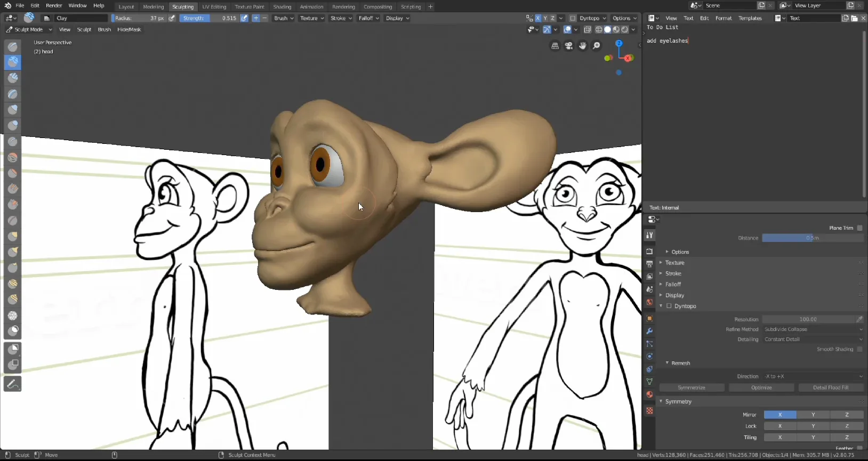
Task: Open Direction -X to +X dropdown
Action: click(813, 376)
